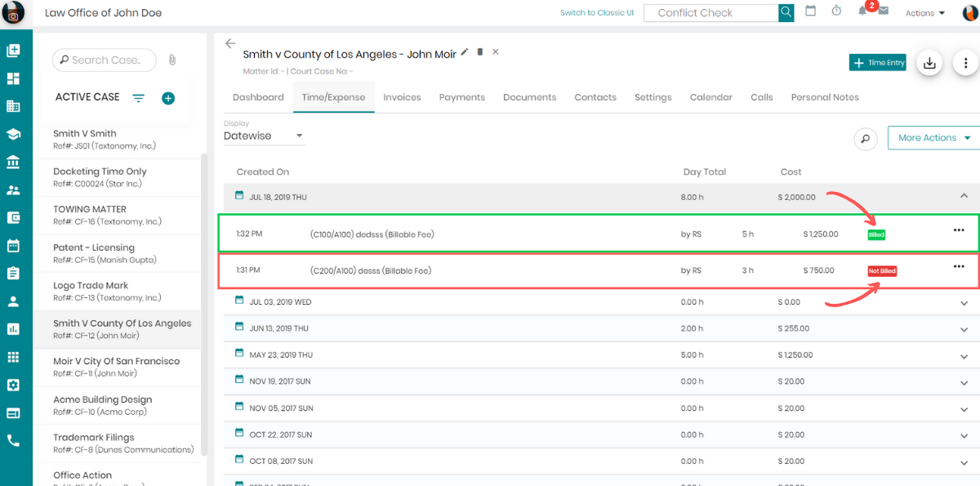This screenshot has height=486, width=980.
Task: Open the people/group icon in the left sidebar
Action: [13, 189]
